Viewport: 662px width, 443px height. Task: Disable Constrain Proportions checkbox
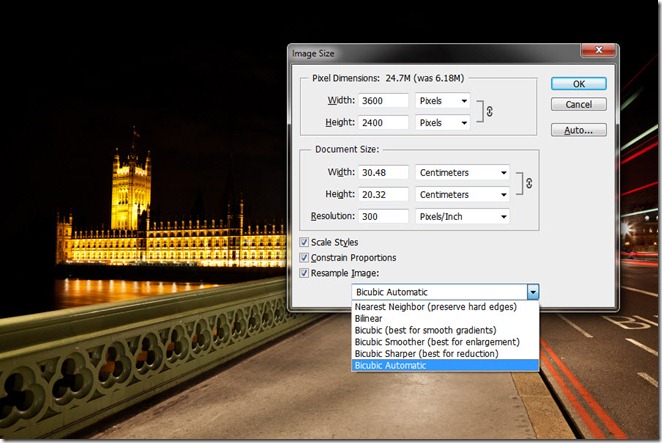307,257
